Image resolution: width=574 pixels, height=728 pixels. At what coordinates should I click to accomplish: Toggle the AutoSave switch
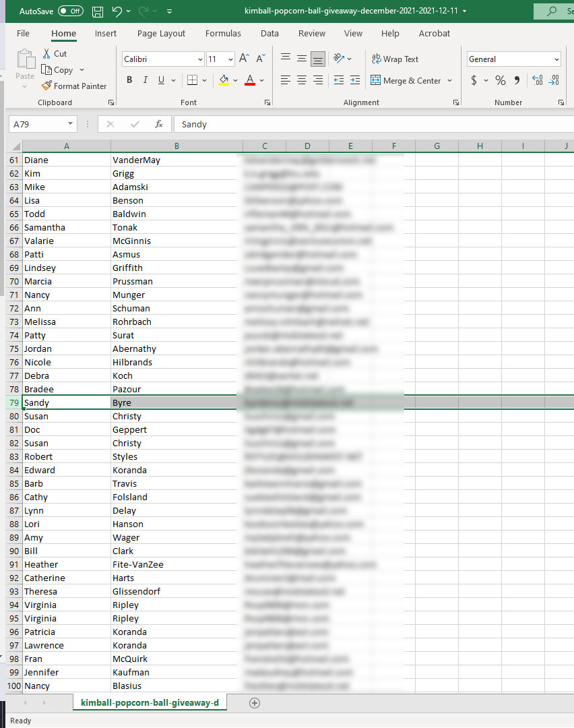70,11
